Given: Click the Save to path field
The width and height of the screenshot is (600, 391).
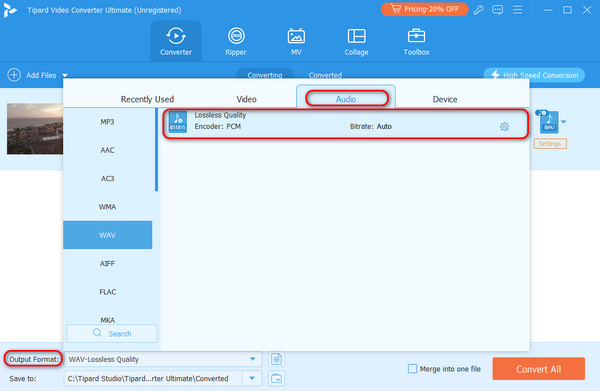Looking at the screenshot, I should [x=153, y=378].
